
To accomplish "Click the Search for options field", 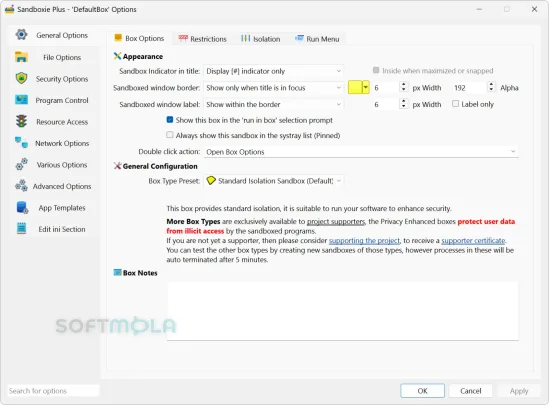I will coord(54,391).
